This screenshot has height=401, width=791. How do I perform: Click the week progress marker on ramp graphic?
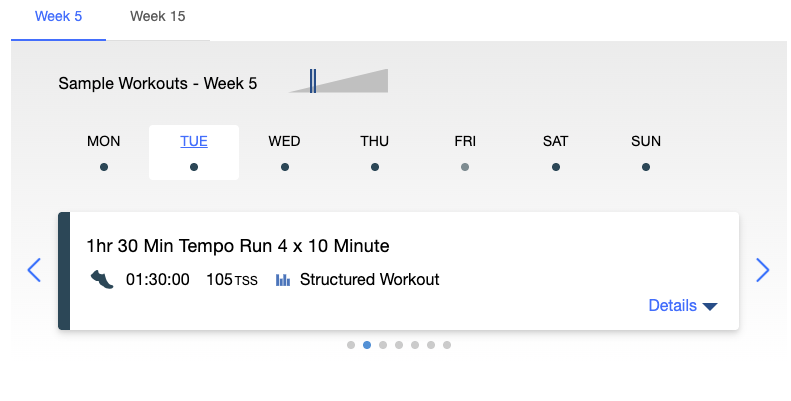click(x=313, y=81)
